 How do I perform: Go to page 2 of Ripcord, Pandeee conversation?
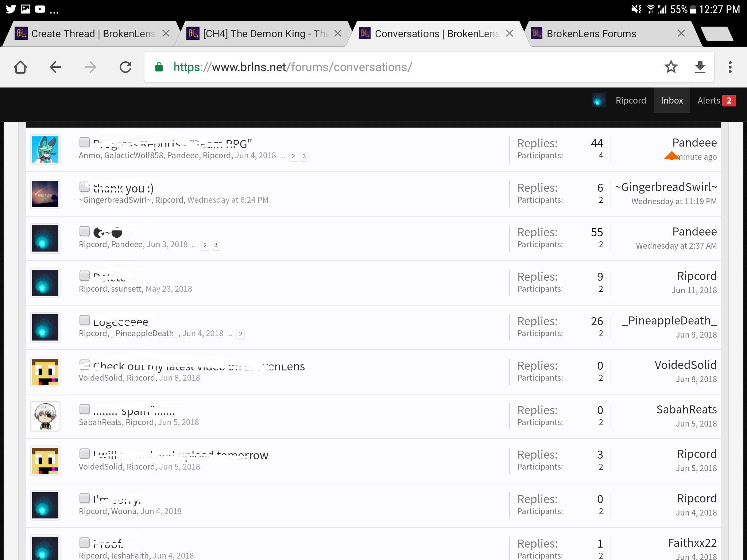click(x=205, y=245)
